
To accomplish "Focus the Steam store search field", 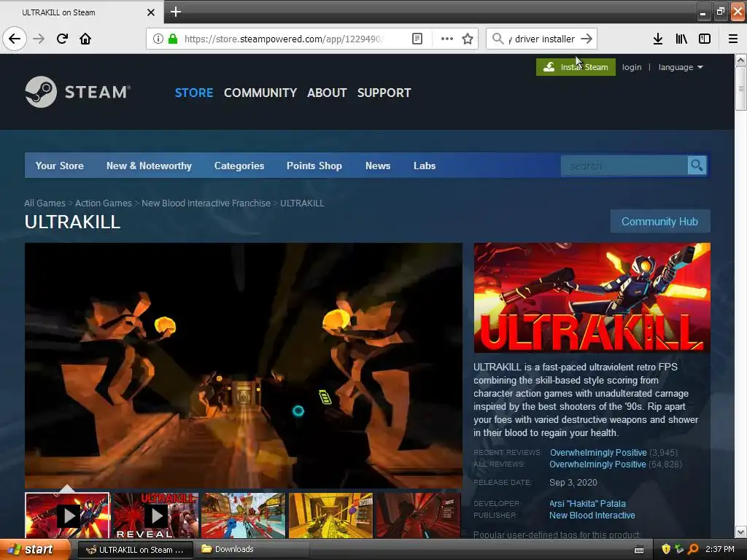I will pos(624,166).
